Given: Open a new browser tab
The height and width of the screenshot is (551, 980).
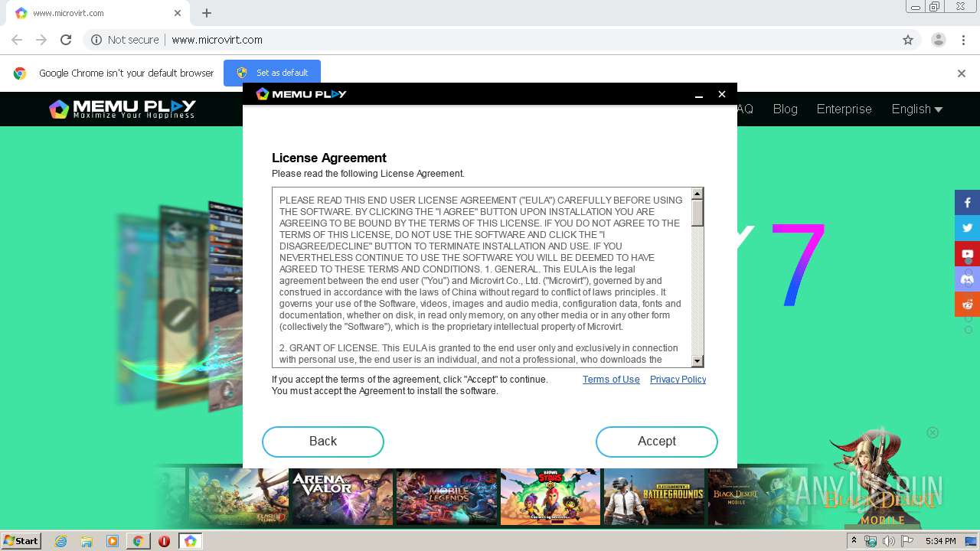Looking at the screenshot, I should 207,13.
